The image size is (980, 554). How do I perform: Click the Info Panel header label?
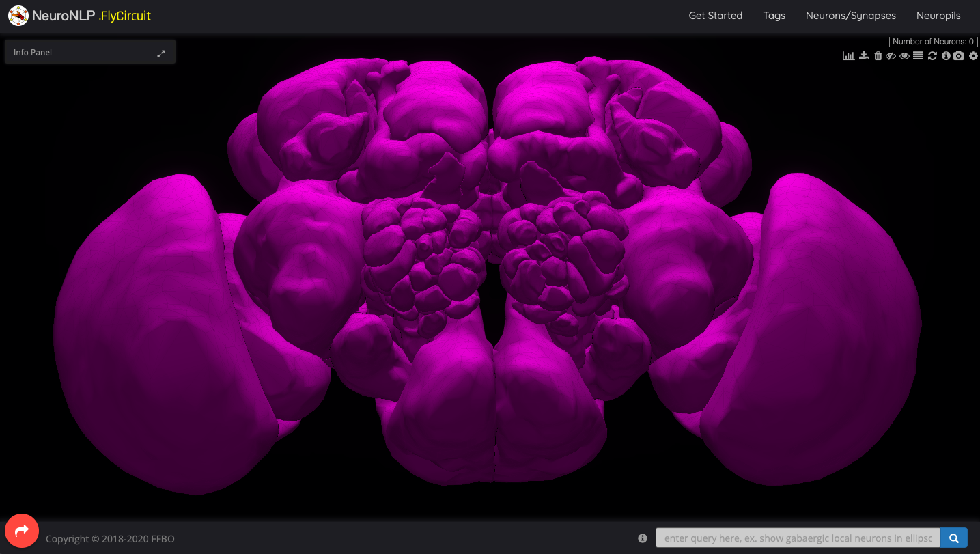[33, 53]
